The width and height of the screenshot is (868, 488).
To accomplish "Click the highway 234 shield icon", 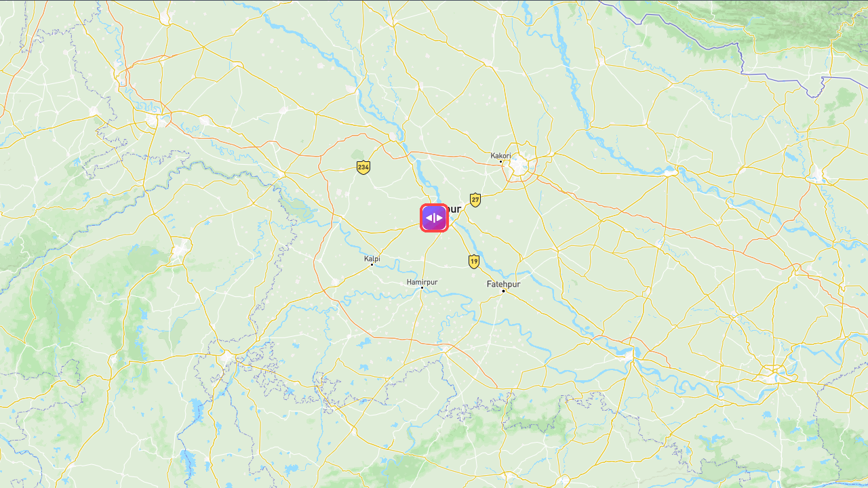I will pos(363,167).
